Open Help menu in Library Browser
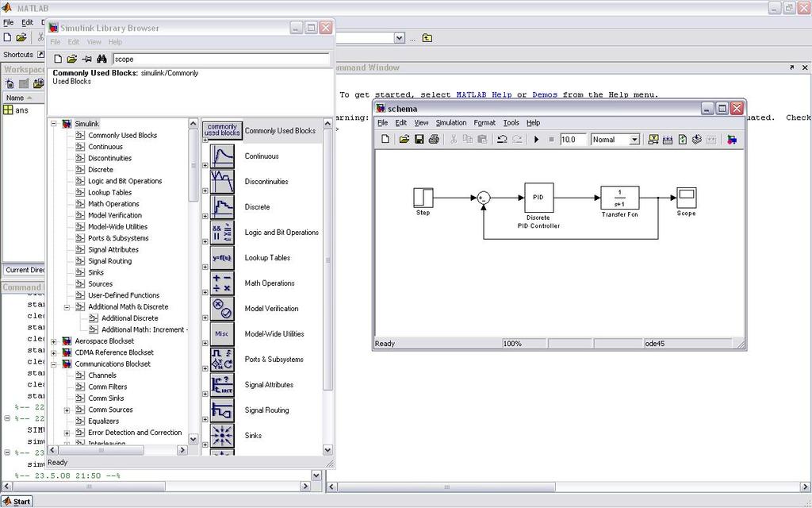 pos(115,42)
